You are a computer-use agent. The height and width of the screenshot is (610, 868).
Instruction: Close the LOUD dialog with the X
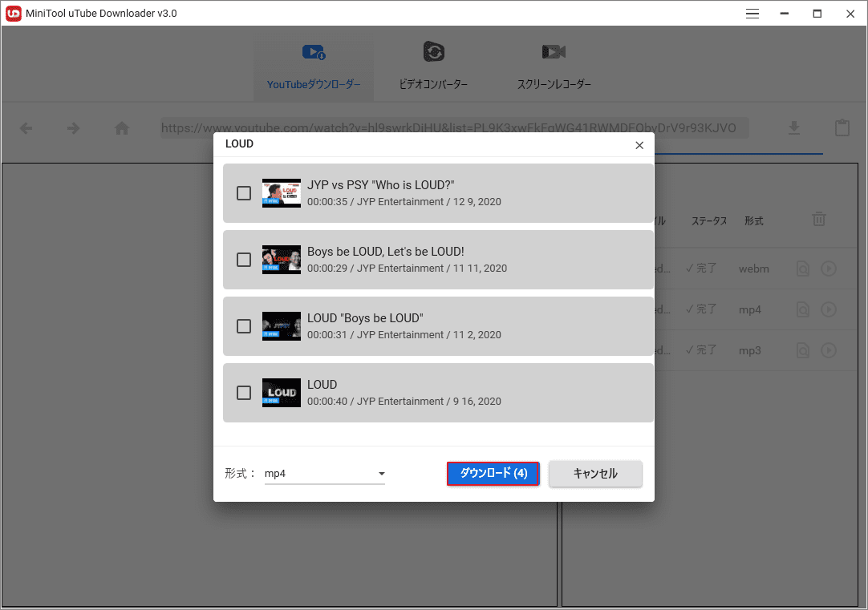pos(639,145)
